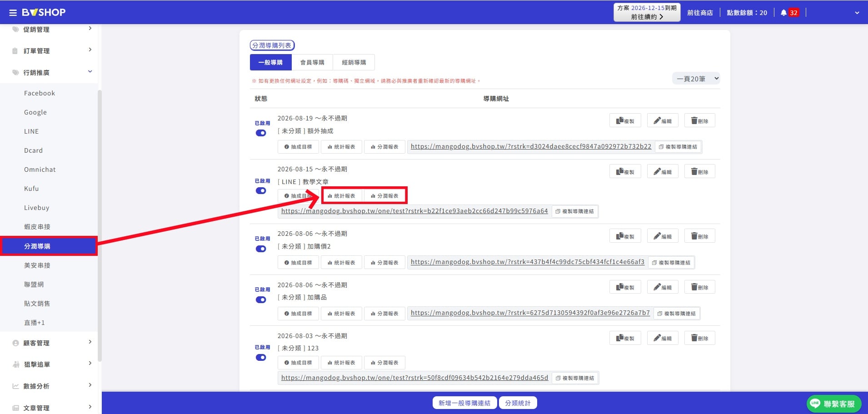Disable the 加購品 referral toggle

click(261, 300)
